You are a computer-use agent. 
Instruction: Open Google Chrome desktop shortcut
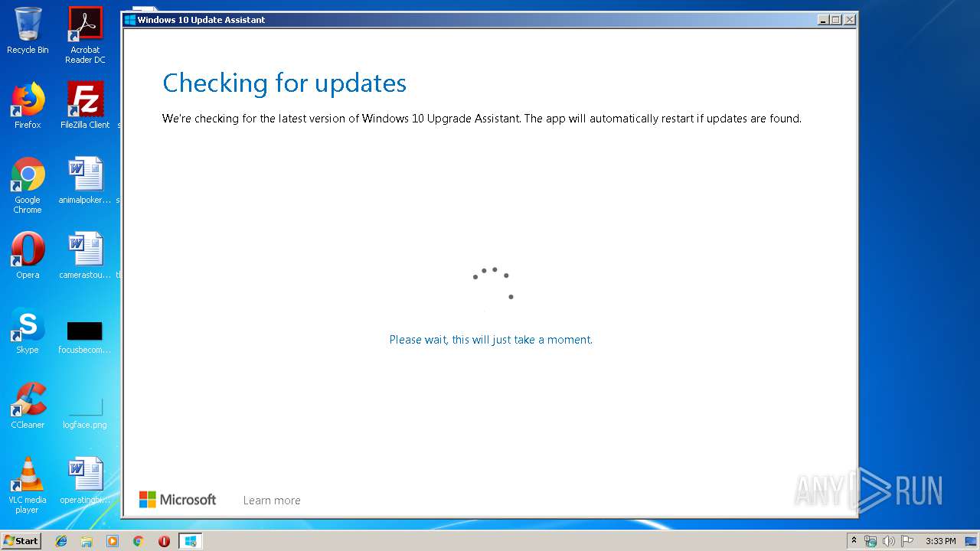coord(28,185)
